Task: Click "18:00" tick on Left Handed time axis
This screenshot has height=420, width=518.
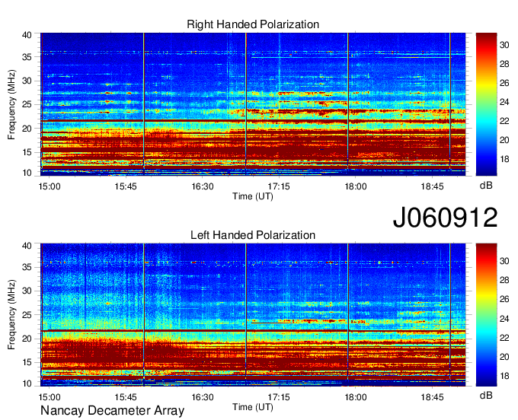Action: coord(356,397)
